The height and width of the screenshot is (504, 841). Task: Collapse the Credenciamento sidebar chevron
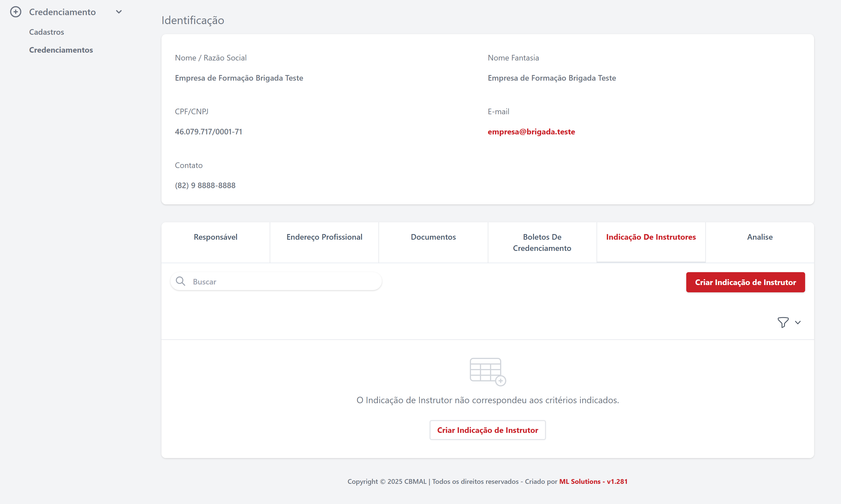tap(119, 12)
